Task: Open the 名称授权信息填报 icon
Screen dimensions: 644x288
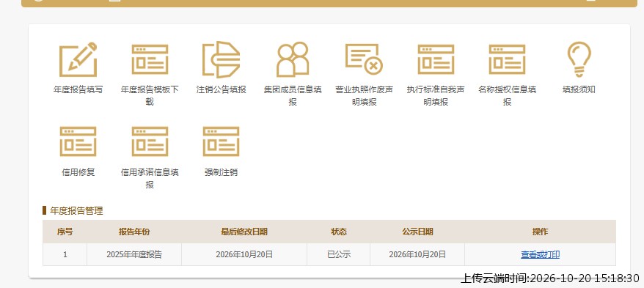Action: coord(508,59)
